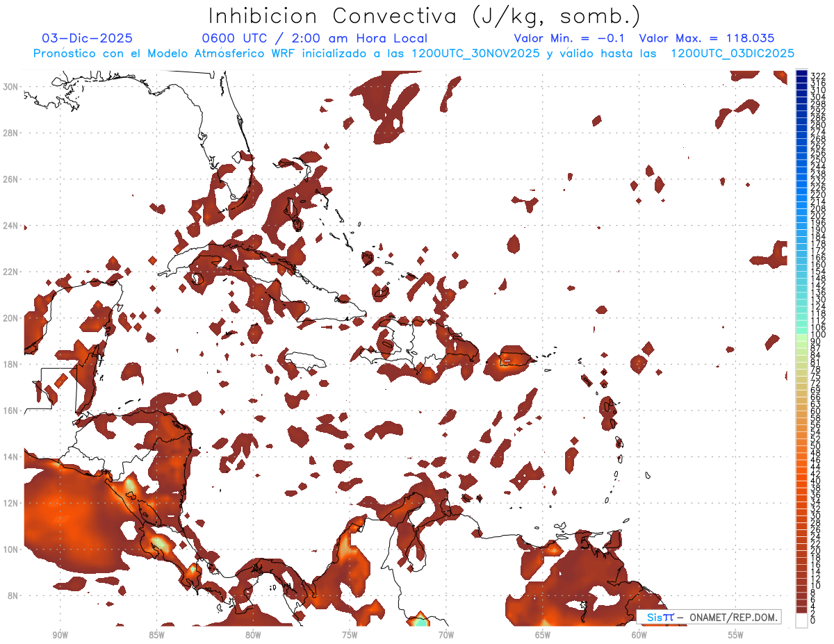This screenshot has height=644, width=834.
Task: Select the 'Valor Min. = -0.1' text
Action: [569, 39]
